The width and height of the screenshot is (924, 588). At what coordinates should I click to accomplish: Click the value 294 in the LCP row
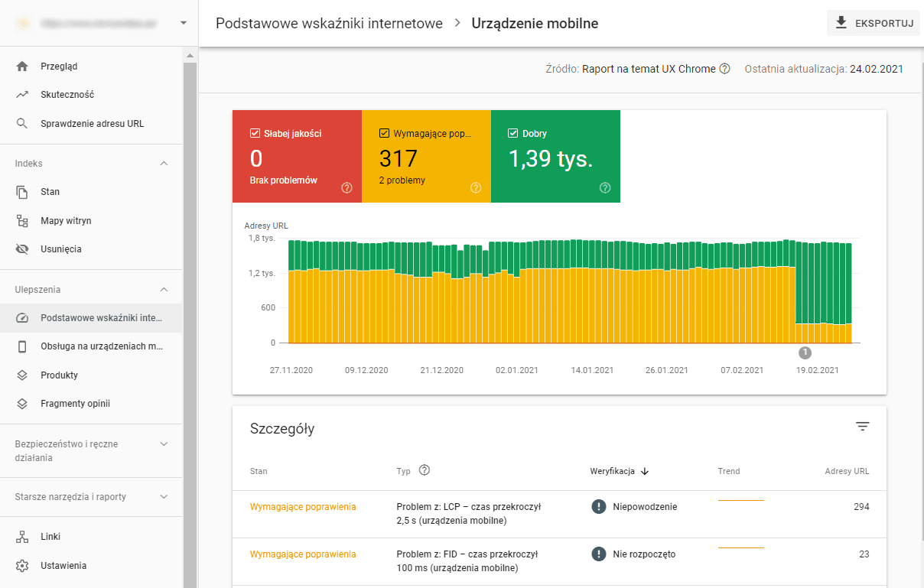tap(861, 506)
